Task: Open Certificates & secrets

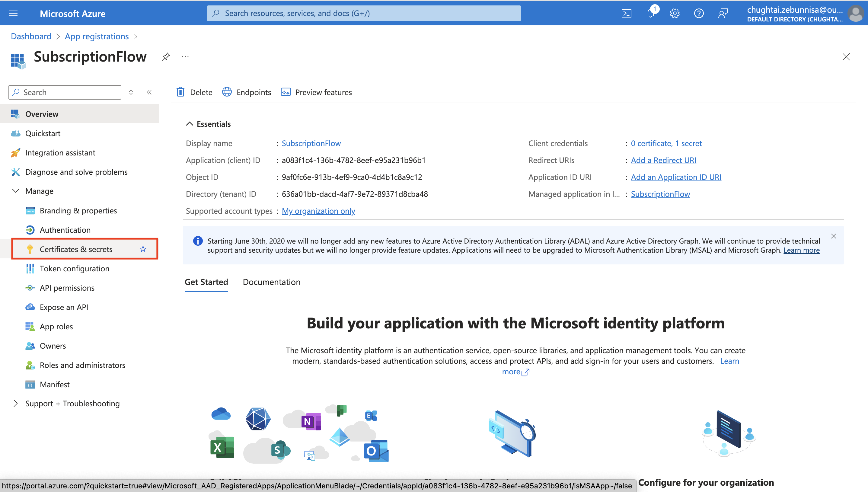Action: coord(76,249)
